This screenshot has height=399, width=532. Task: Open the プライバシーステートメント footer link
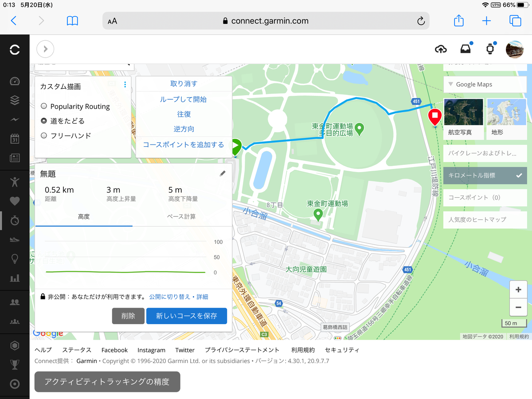point(242,350)
